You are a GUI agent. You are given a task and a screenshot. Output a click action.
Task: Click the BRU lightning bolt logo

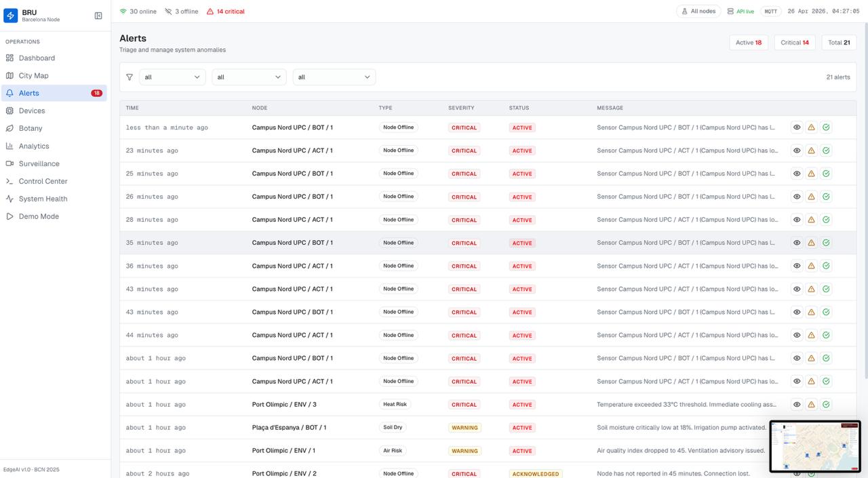pyautogui.click(x=11, y=16)
